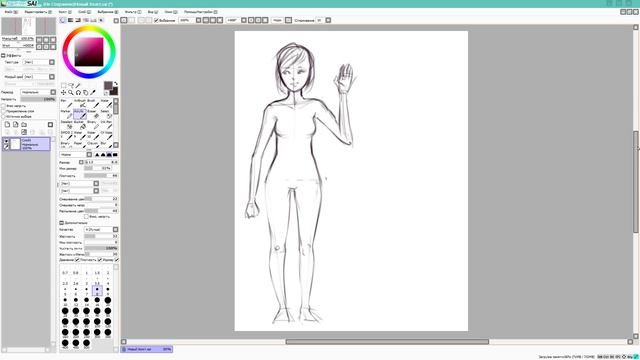Enable Источник выбора selection source checkbox
640x360 pixels.
pyautogui.click(x=4, y=116)
